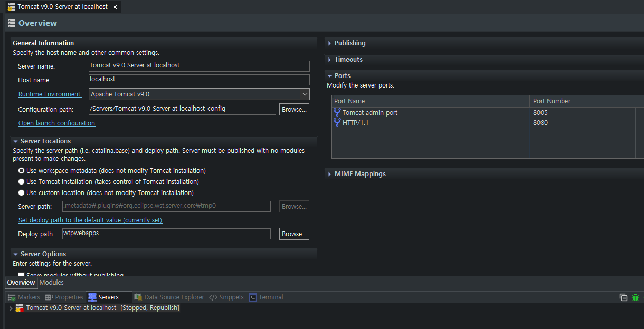
Task: Click the Snippets view icon
Action: click(213, 297)
